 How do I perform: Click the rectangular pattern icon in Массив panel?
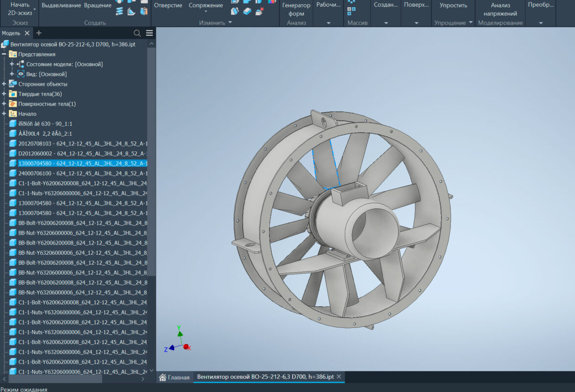point(351,11)
